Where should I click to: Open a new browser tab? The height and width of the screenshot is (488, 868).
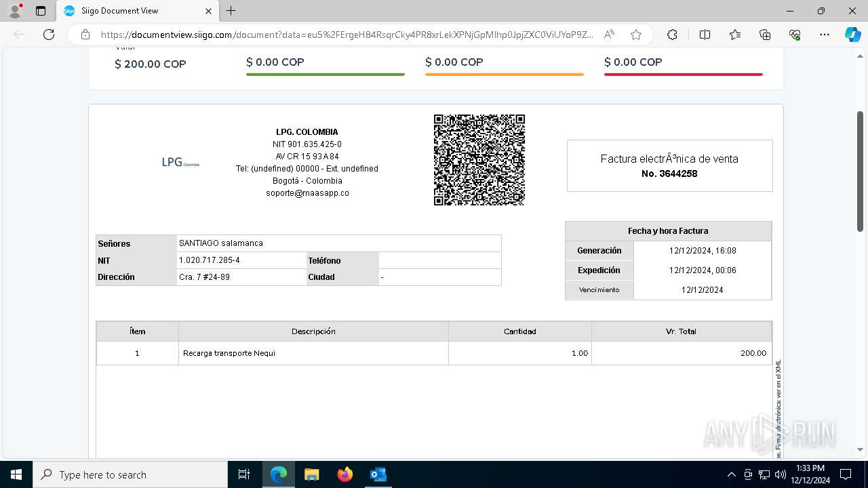231,11
